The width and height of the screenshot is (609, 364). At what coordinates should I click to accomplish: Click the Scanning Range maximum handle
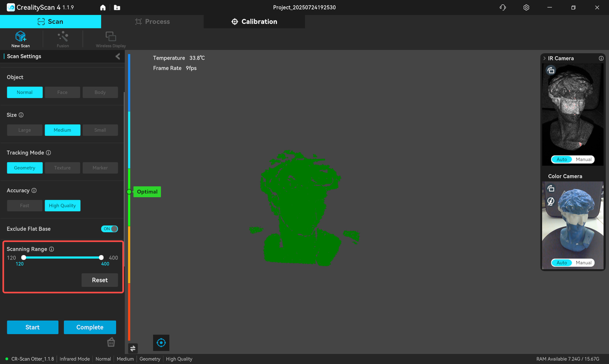pyautogui.click(x=101, y=257)
